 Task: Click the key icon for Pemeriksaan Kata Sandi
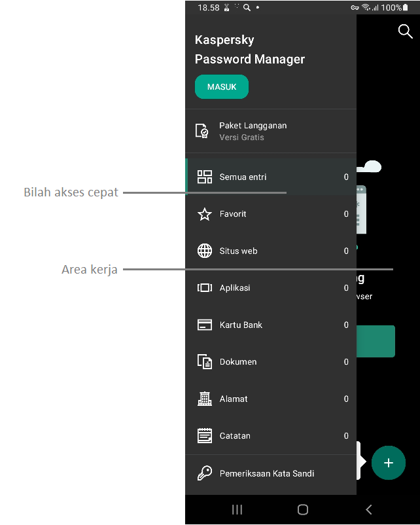point(205,473)
